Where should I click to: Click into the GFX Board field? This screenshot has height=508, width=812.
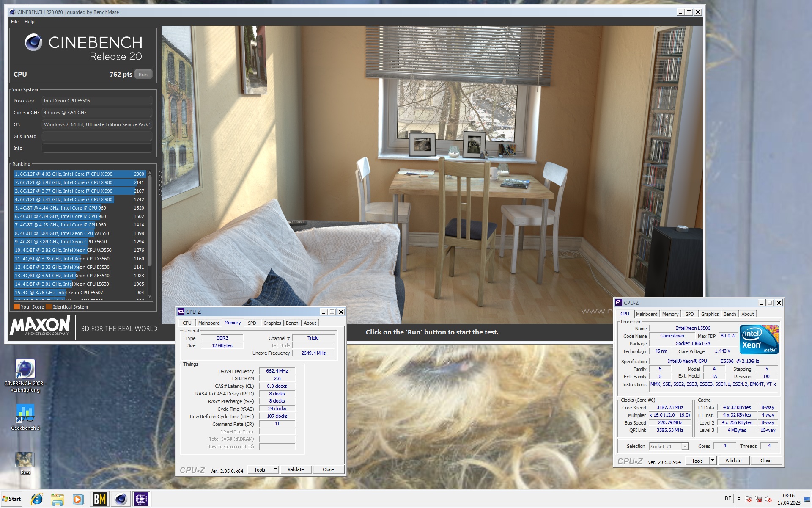(97, 136)
